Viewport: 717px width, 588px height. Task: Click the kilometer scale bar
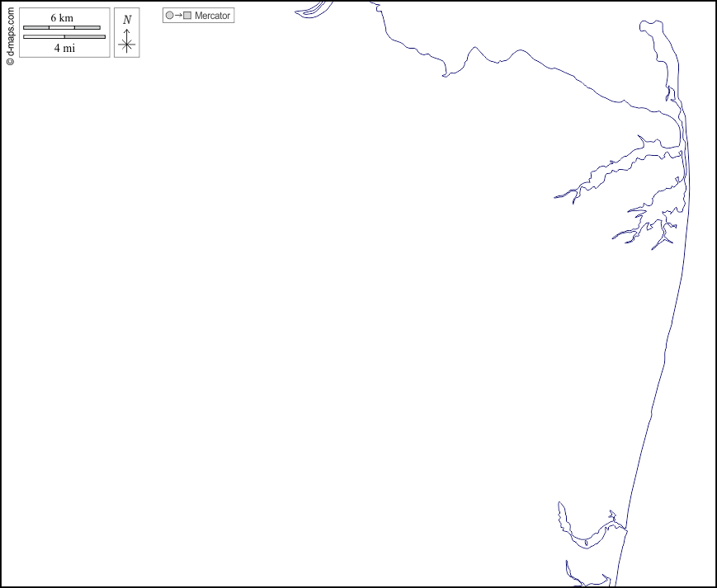62,28
